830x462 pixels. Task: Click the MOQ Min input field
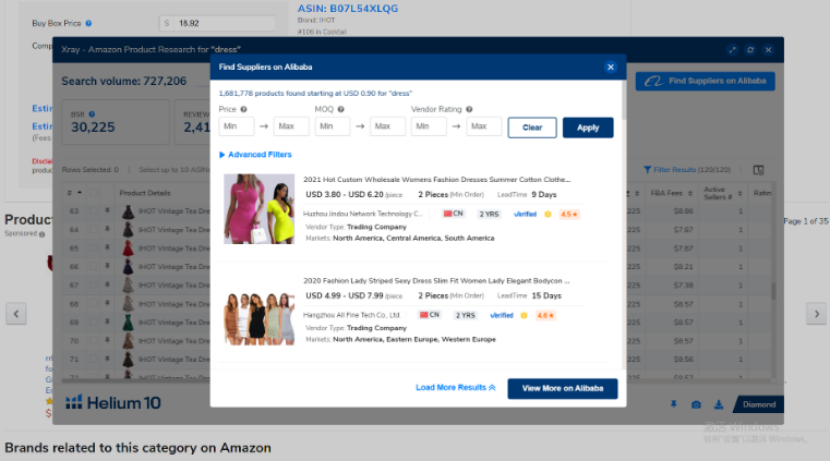pos(332,127)
